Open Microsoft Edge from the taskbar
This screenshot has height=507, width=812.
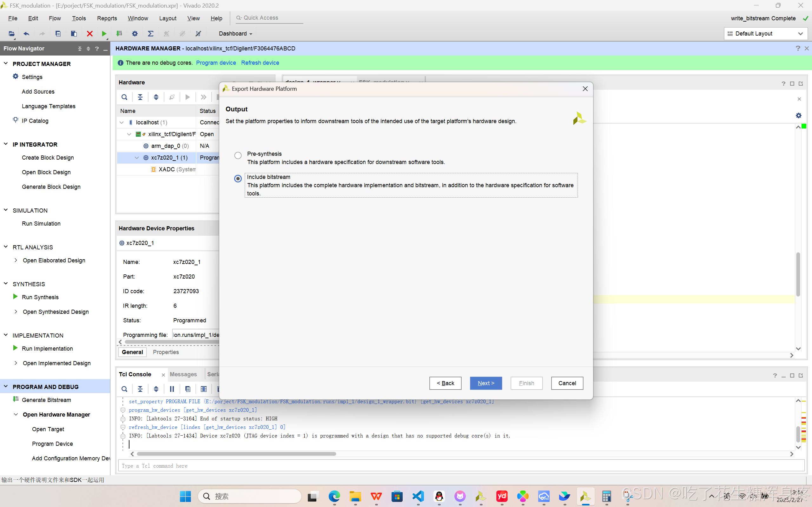point(334,496)
